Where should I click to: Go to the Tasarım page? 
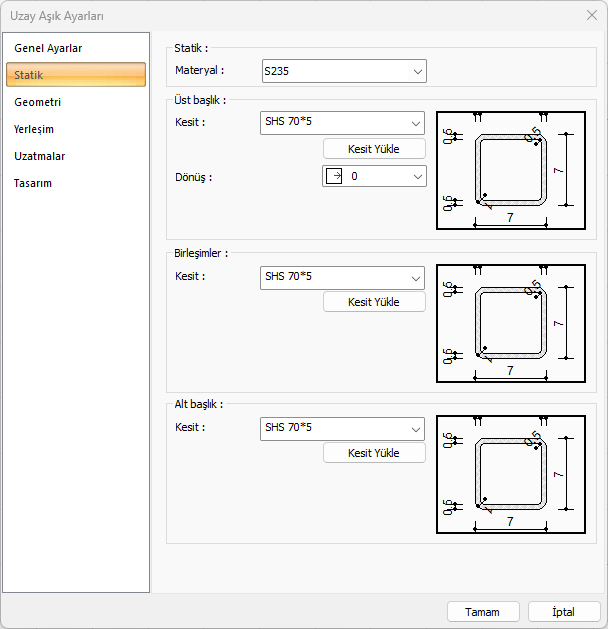pyautogui.click(x=33, y=183)
